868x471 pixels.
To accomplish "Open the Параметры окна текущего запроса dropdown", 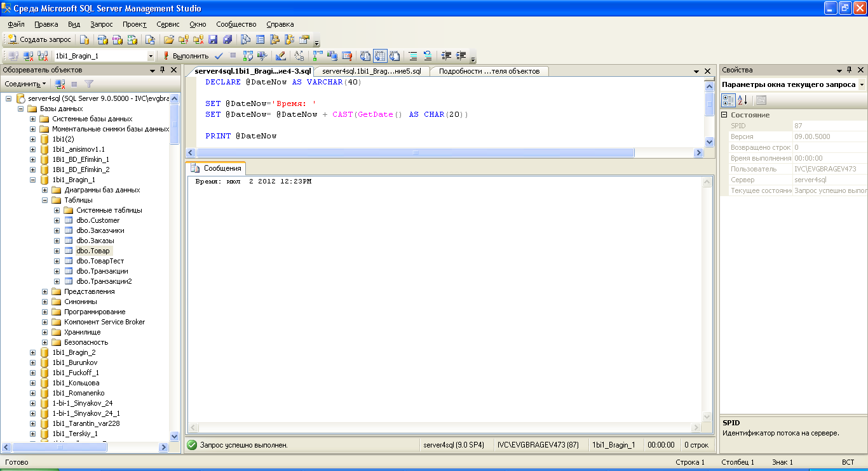I will [x=862, y=84].
